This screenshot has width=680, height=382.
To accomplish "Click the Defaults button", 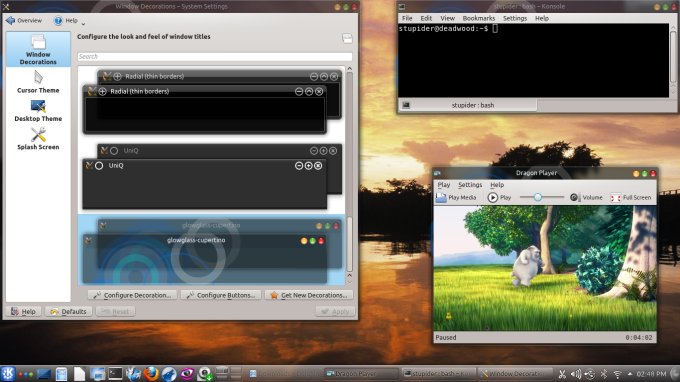I will pyautogui.click(x=69, y=311).
